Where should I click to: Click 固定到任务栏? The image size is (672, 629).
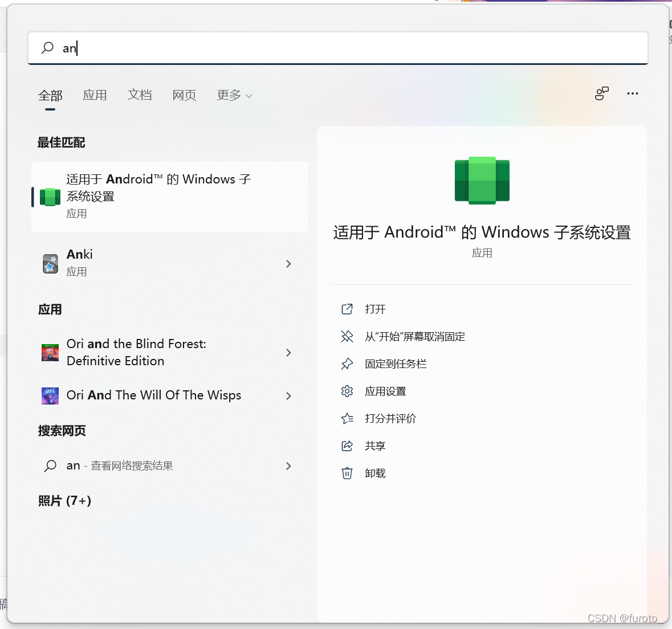(x=396, y=363)
